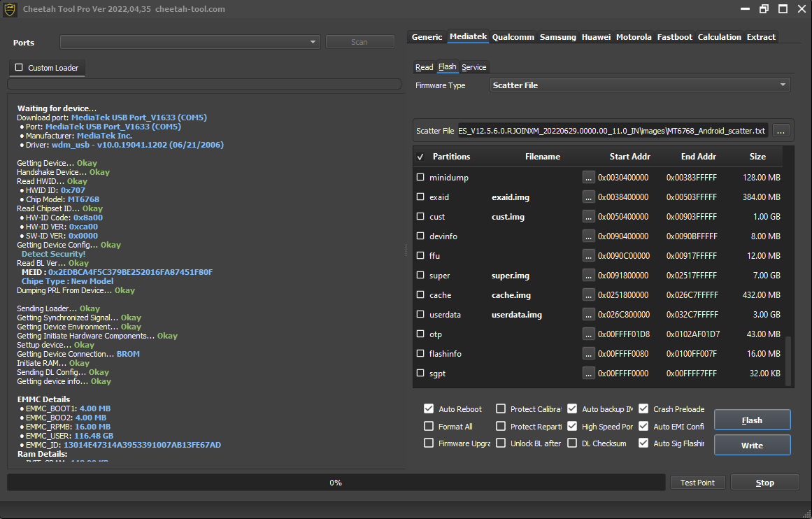The height and width of the screenshot is (519, 812).
Task: Click the Flash button
Action: pos(752,420)
